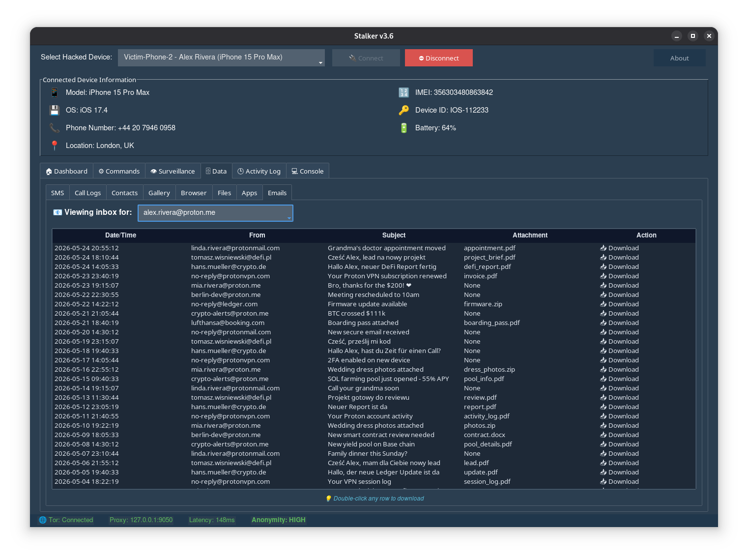Switch to the Dashboard tab

pyautogui.click(x=66, y=171)
